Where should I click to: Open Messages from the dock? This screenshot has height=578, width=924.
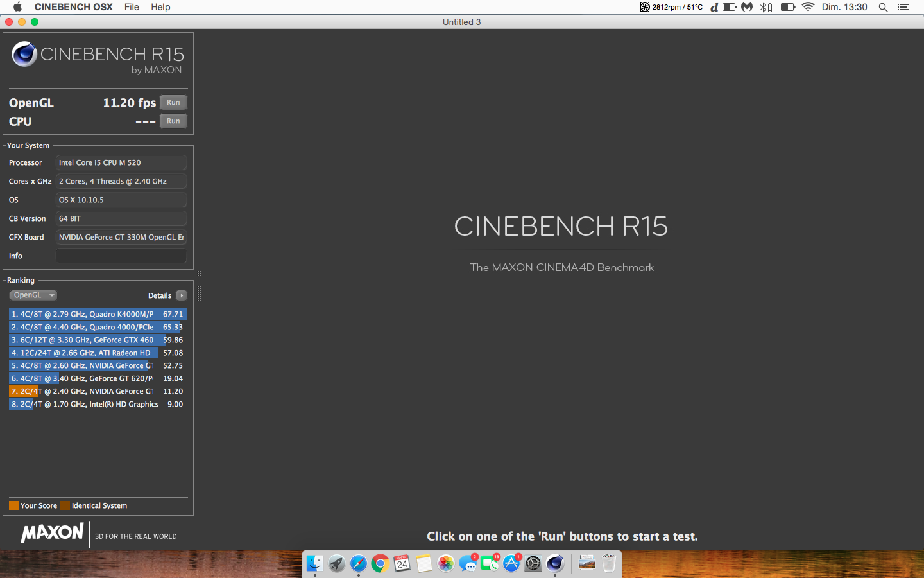[468, 564]
